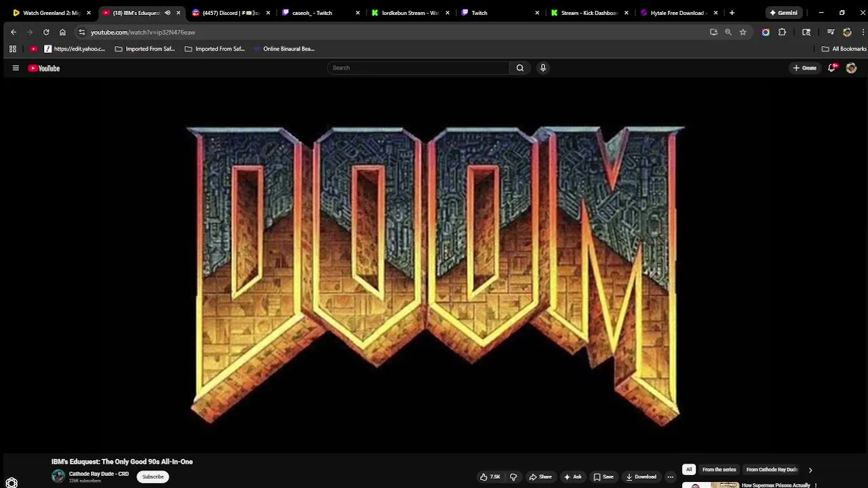The width and height of the screenshot is (868, 488).
Task: Close the Discord tab
Action: coord(268,13)
